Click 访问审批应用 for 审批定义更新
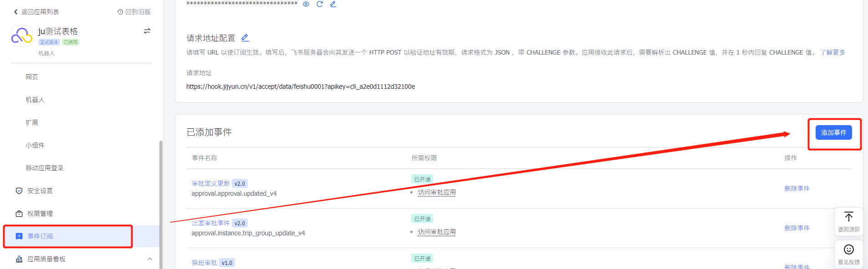Screen dimensions: 868x269 click(x=437, y=193)
